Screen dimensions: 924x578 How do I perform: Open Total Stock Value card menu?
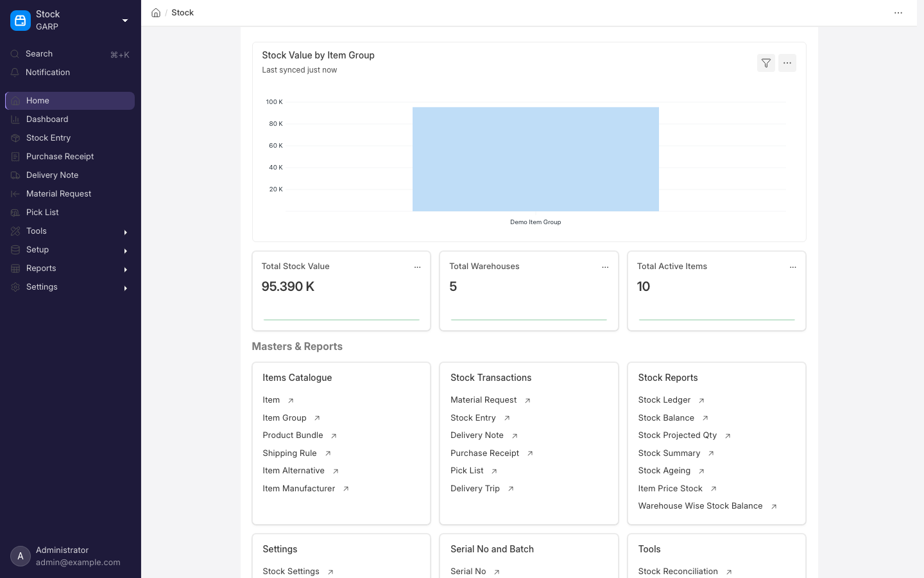pos(417,267)
